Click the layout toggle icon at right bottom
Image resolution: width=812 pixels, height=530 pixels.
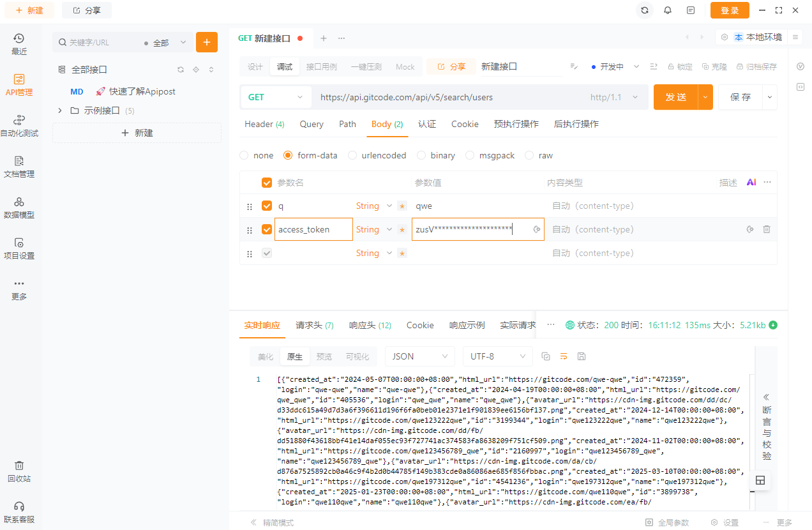coord(760,480)
